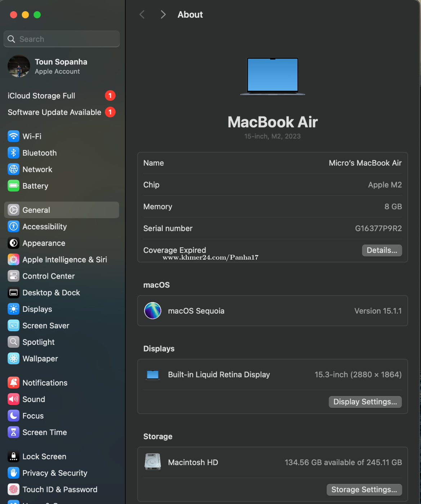Open Software Update Available alert
Viewport: 421px width, 504px height.
[x=62, y=112]
